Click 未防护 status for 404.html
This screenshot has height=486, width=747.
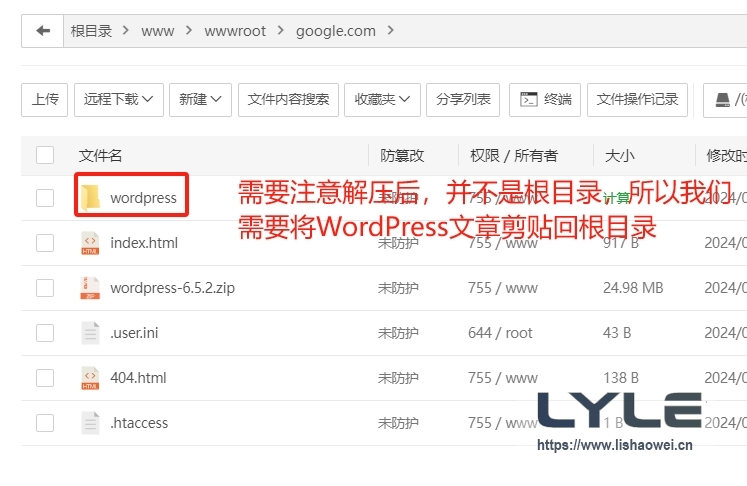[398, 378]
